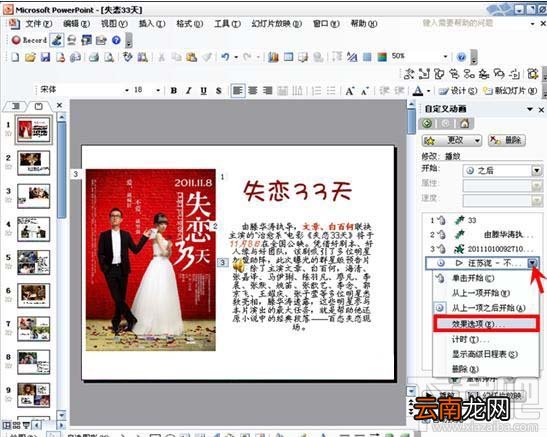Toggle Italic formatting
Screen dimensions: 547x437
[189, 91]
